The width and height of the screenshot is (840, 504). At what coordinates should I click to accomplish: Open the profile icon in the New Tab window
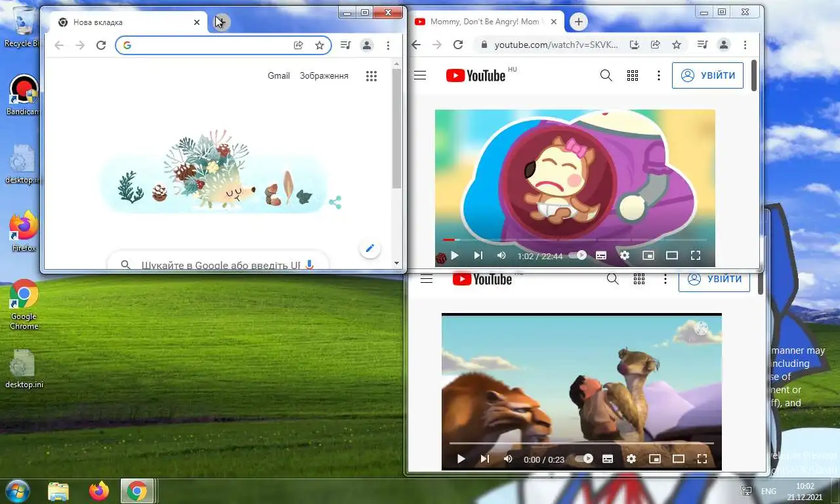[367, 45]
